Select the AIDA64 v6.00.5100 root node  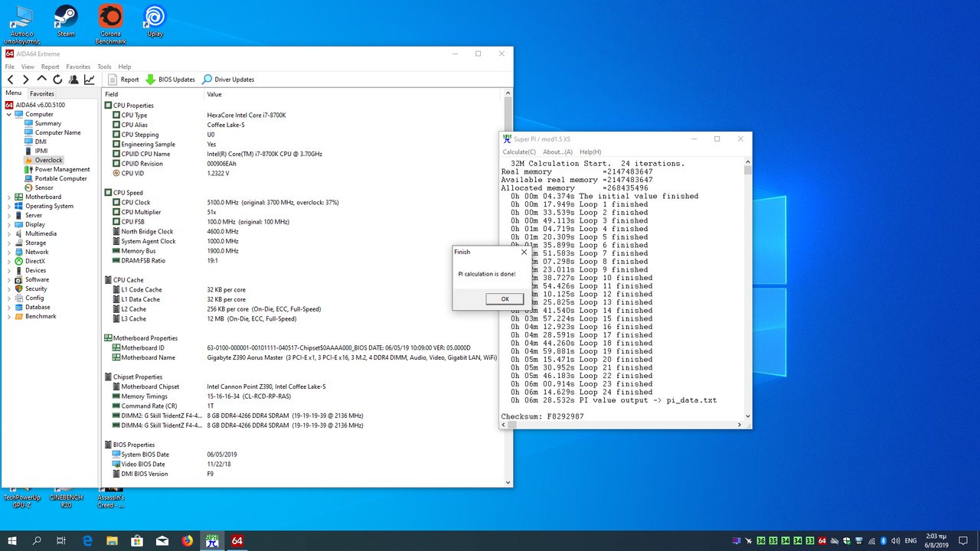tap(35, 105)
